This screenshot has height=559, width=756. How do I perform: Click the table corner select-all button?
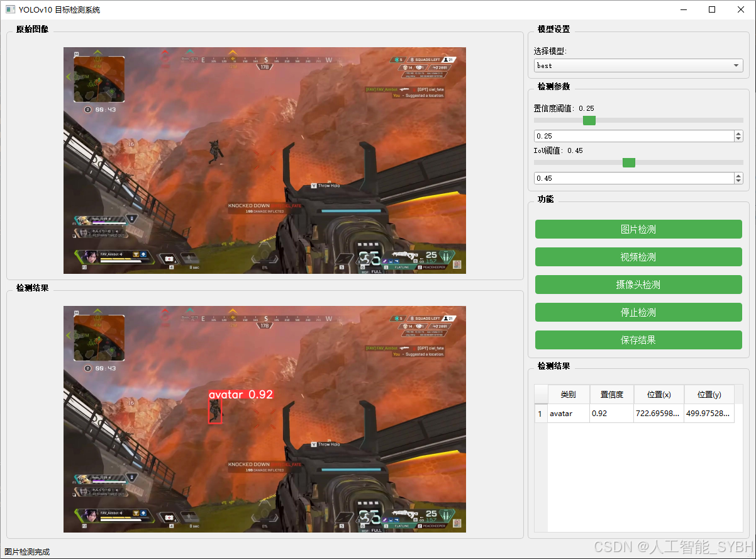tap(541, 395)
